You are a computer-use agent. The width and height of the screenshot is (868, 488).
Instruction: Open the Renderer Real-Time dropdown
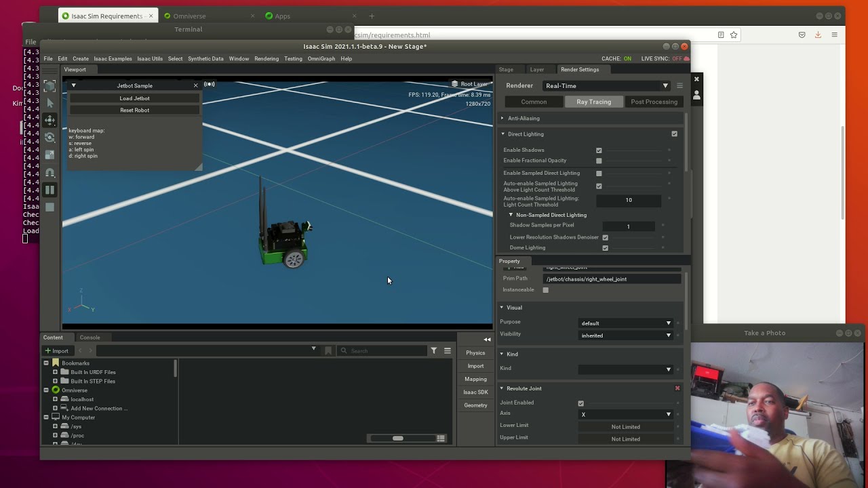pos(606,86)
